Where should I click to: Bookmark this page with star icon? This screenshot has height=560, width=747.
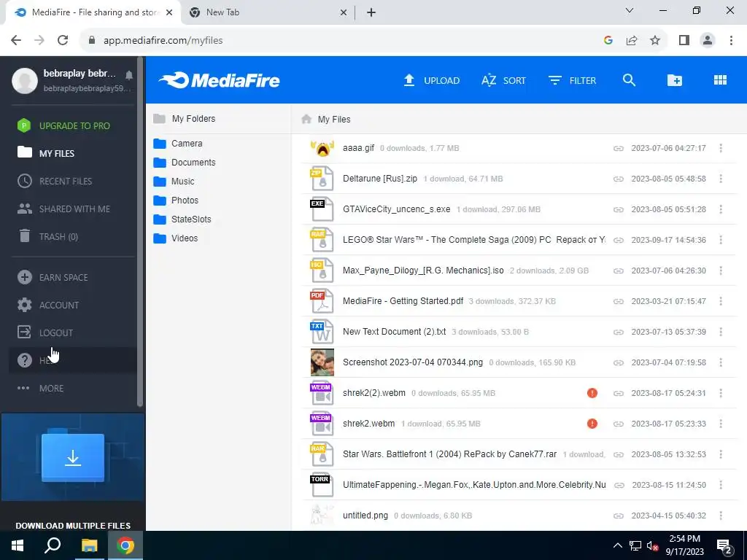point(655,41)
